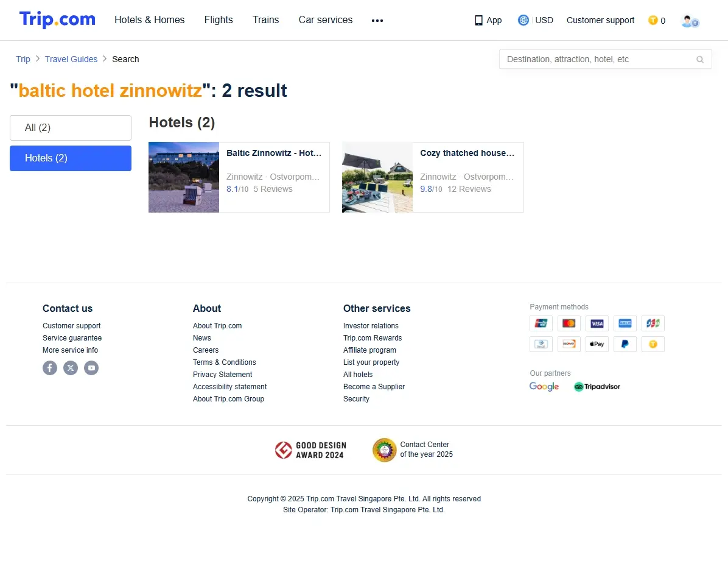Open Hotels & Homes menu
728x561 pixels.
(x=150, y=20)
